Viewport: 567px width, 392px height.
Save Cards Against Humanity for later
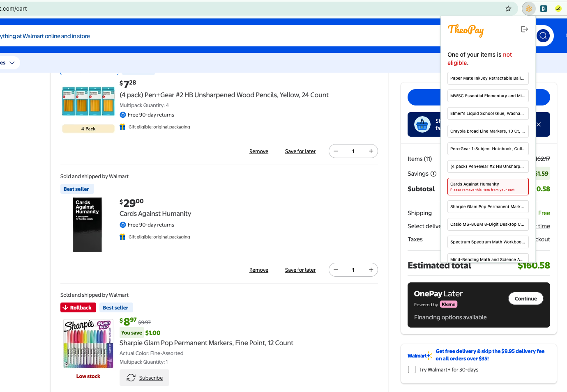[300, 270]
